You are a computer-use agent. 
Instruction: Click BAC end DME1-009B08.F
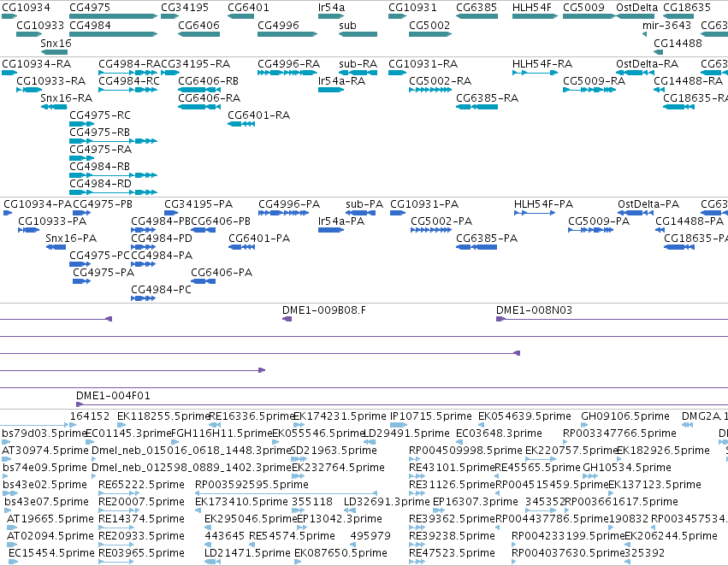pos(324,310)
